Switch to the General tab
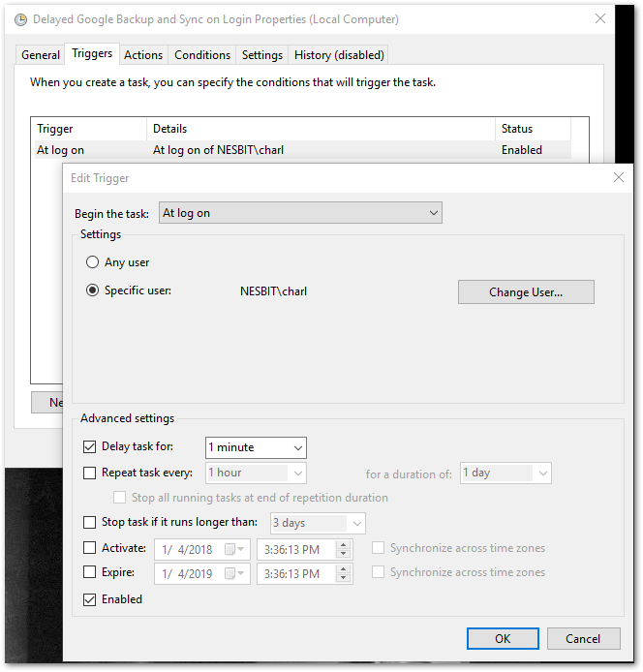The height and width of the screenshot is (672, 643). (x=41, y=55)
